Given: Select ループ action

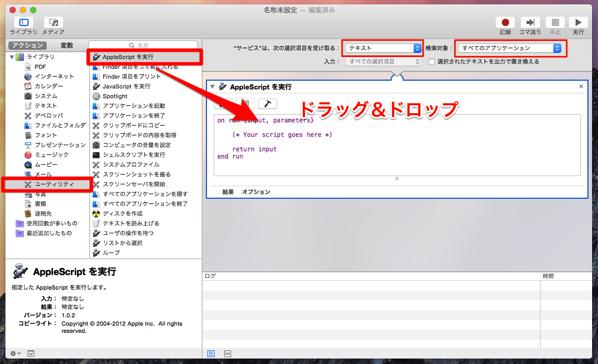Looking at the screenshot, I should [111, 253].
